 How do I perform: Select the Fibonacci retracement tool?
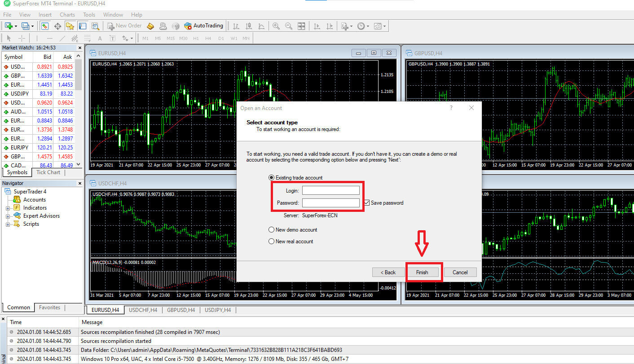pos(87,38)
